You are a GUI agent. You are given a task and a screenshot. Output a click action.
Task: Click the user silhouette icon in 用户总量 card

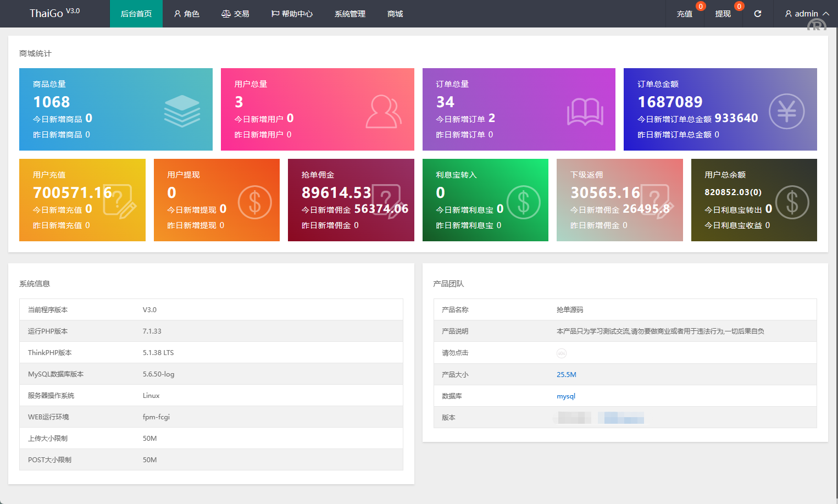click(x=384, y=112)
